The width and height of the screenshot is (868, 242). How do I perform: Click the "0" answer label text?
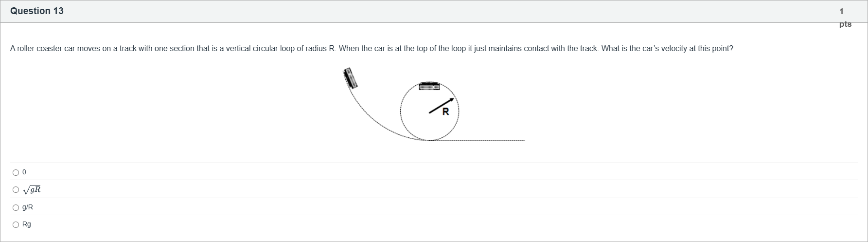coord(24,172)
